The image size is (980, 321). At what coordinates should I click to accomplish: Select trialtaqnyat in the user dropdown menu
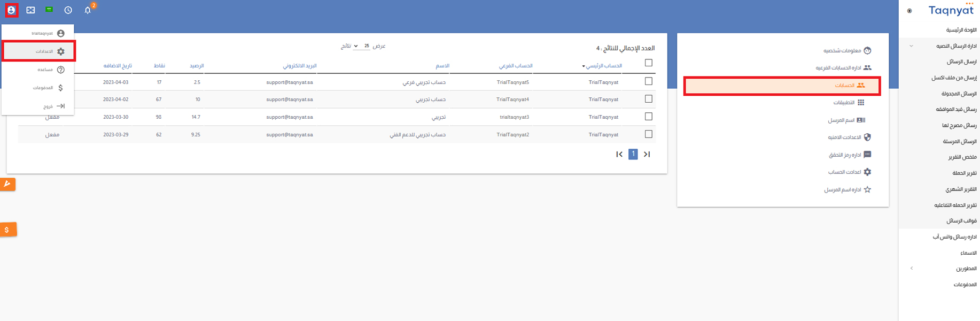coord(37,33)
